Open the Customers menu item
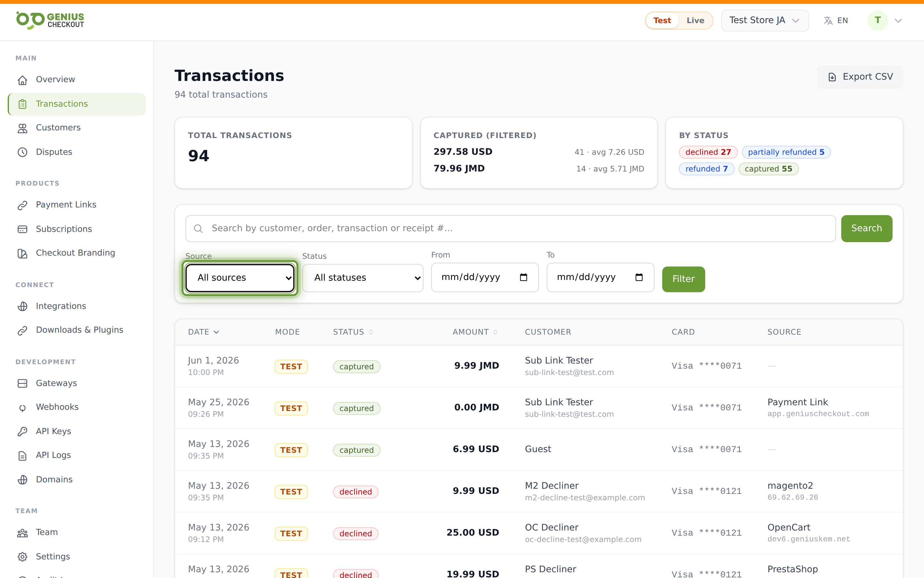 point(77,128)
